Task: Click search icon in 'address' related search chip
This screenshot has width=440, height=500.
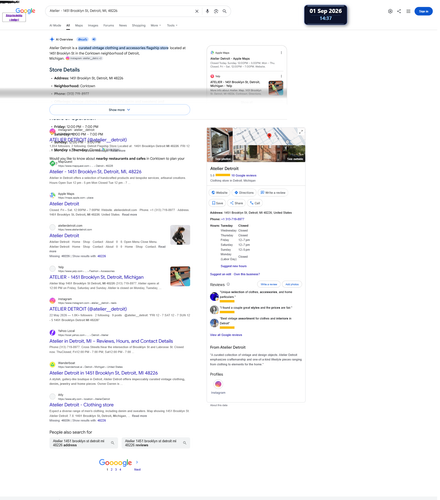Action: click(x=113, y=443)
